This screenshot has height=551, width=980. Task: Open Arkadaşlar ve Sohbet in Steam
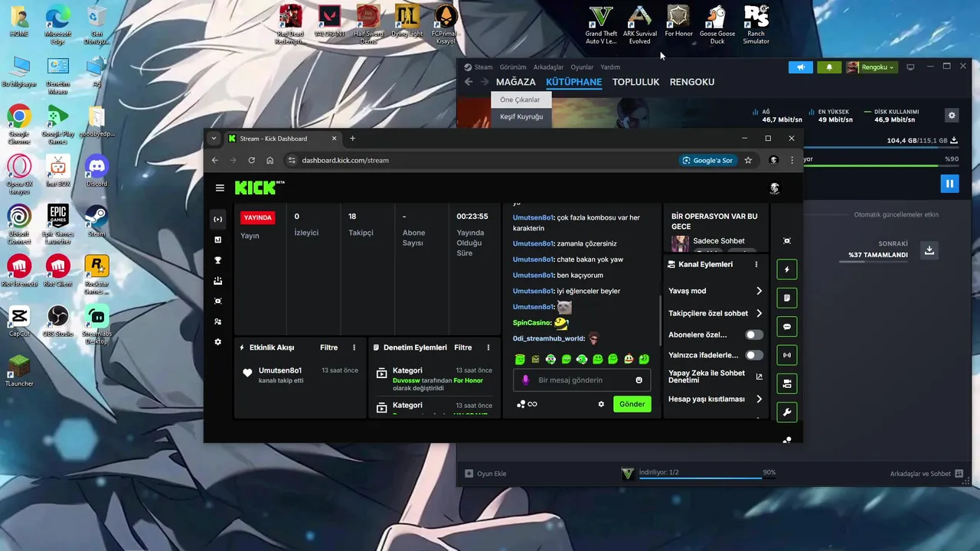(x=926, y=474)
